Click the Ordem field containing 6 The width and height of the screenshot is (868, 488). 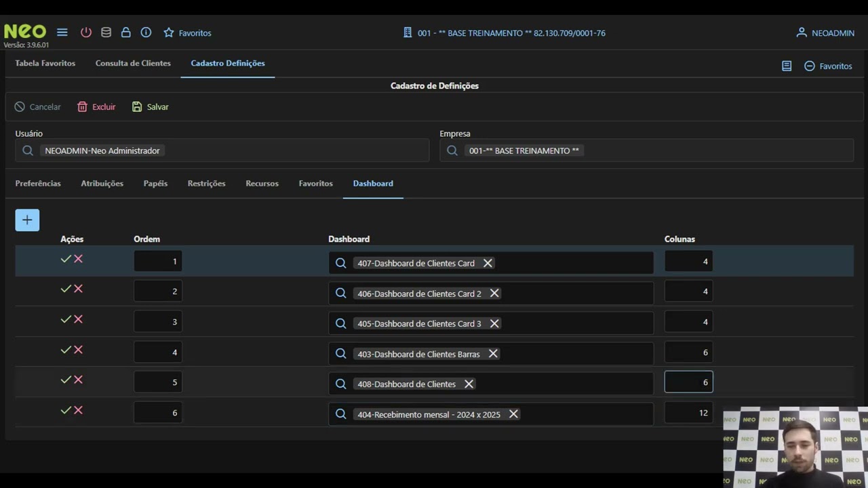pos(158,413)
